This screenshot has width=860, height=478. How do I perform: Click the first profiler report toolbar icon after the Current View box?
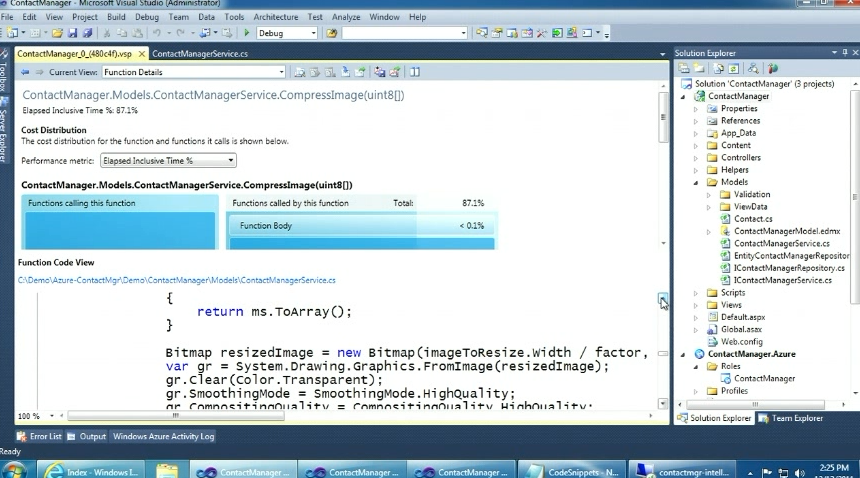tap(299, 72)
